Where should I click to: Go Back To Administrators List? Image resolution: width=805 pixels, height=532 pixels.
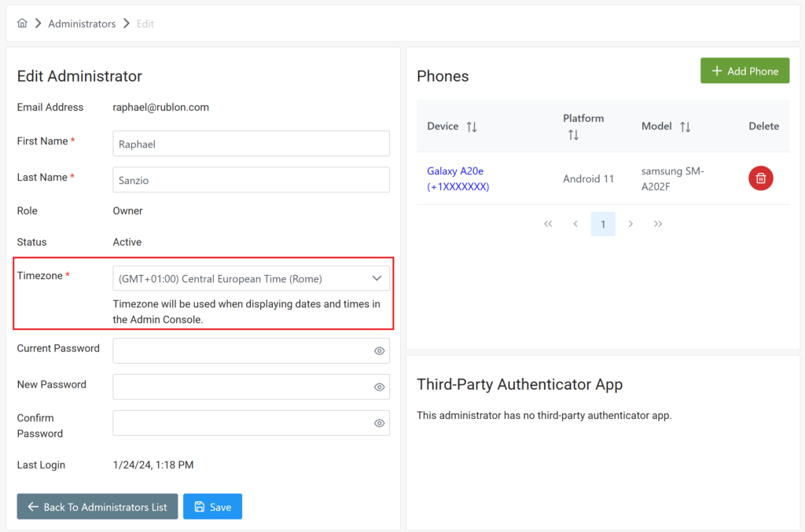pyautogui.click(x=97, y=506)
